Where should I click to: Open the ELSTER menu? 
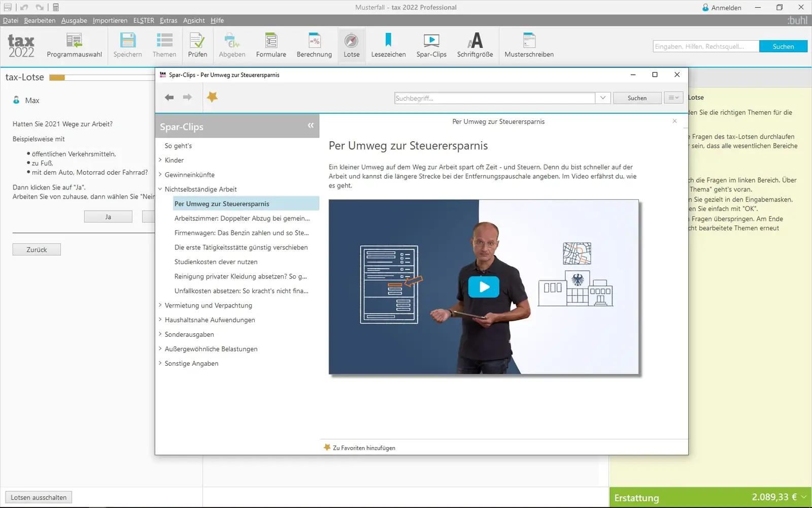144,20
